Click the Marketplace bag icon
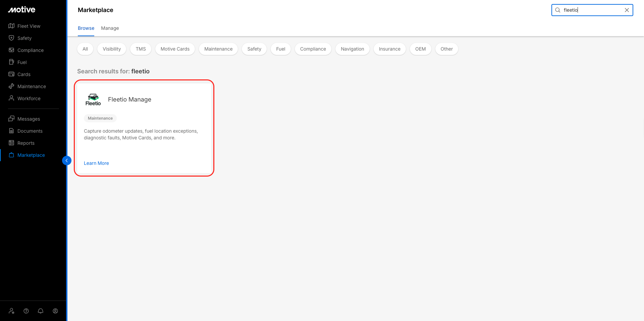The height and width of the screenshot is (321, 644). click(x=11, y=155)
